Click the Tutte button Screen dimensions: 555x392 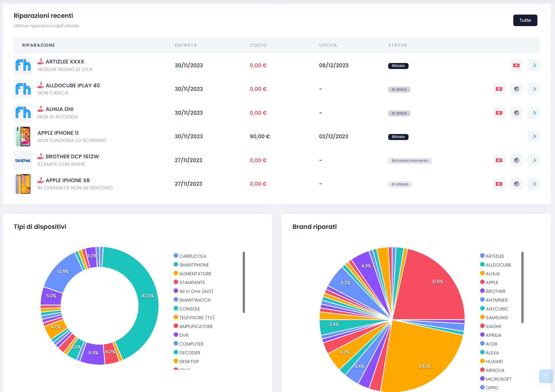click(525, 20)
